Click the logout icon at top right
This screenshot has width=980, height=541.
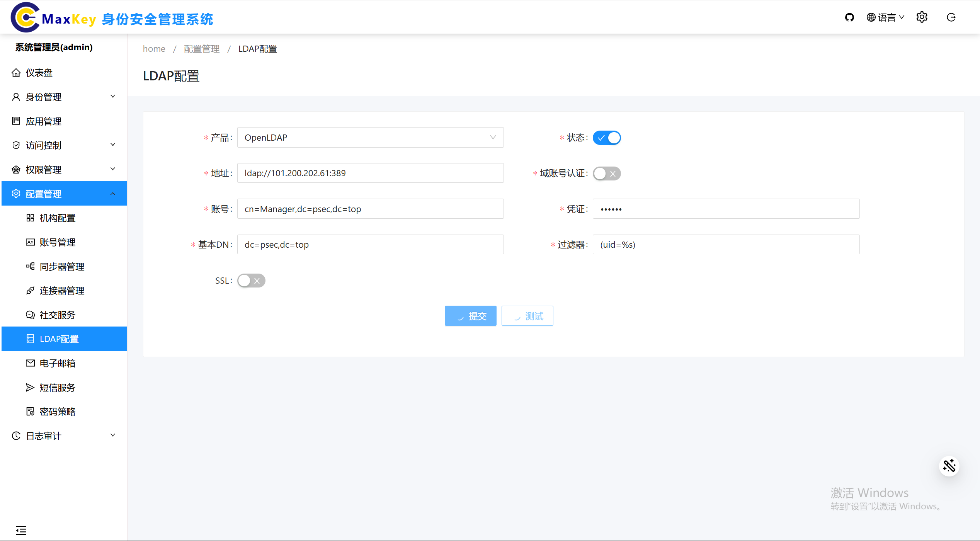point(951,17)
